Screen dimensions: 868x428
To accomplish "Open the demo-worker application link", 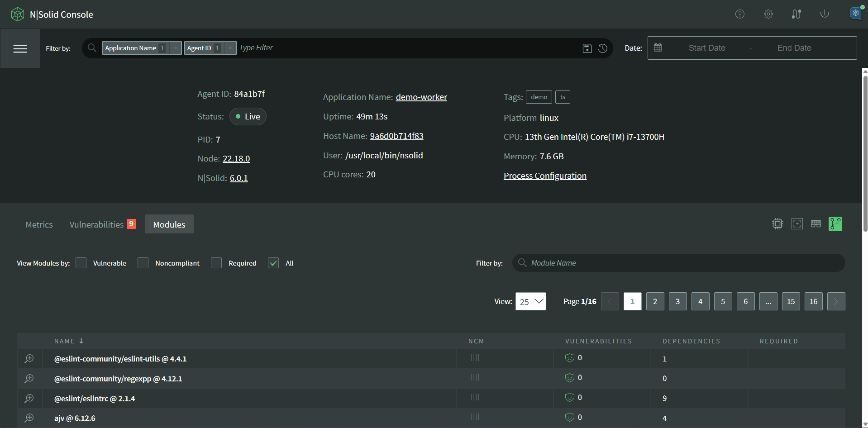I will pyautogui.click(x=421, y=97).
